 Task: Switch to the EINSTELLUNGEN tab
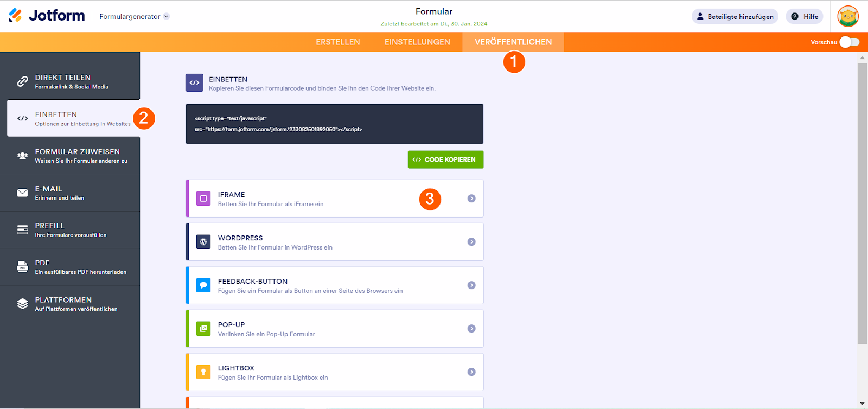click(x=417, y=42)
